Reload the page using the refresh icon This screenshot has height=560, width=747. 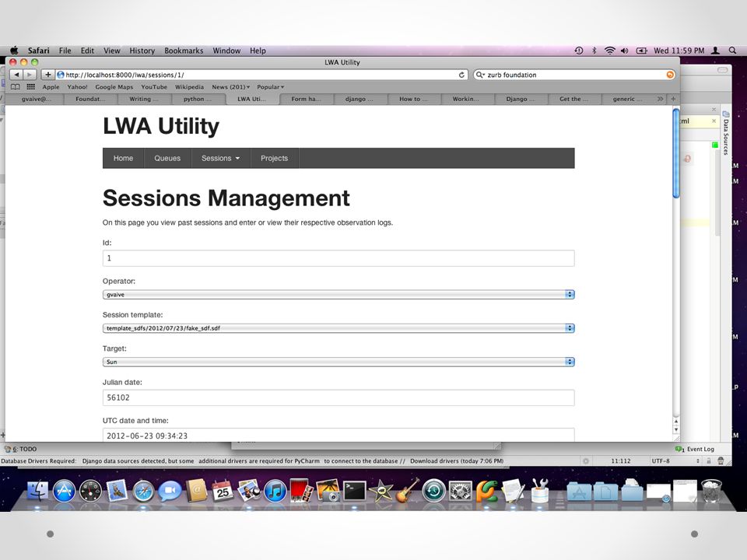coord(461,75)
